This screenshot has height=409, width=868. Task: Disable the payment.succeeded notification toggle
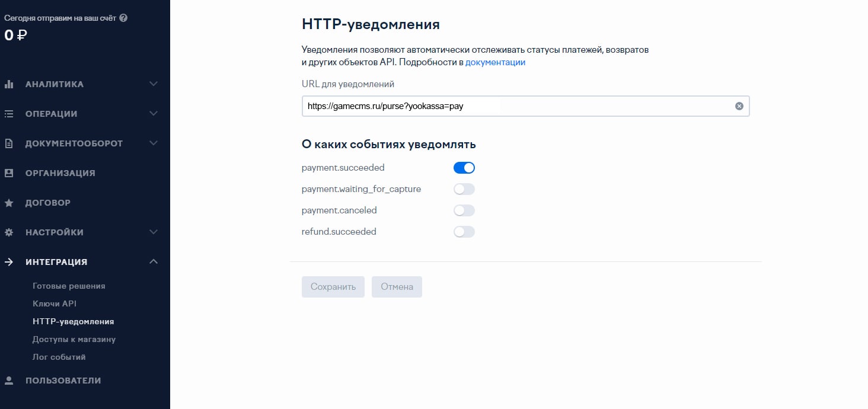point(464,168)
